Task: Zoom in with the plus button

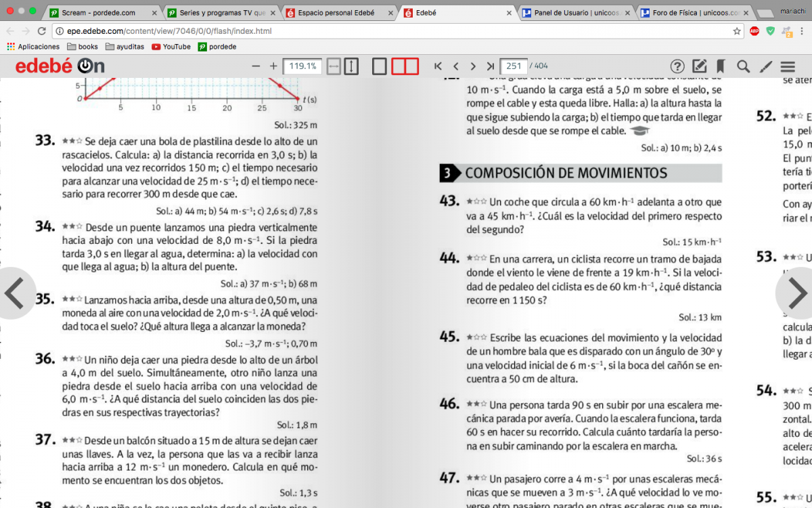Action: click(273, 66)
